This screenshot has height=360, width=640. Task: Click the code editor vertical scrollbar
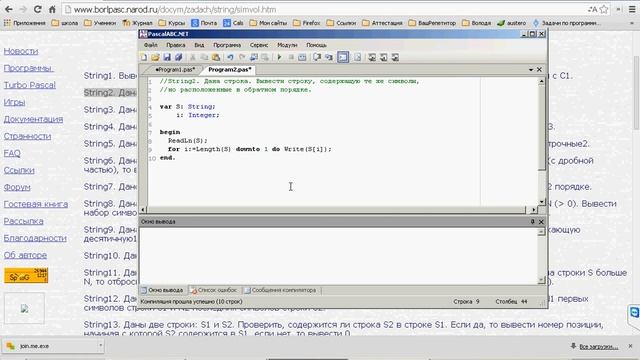[542, 142]
